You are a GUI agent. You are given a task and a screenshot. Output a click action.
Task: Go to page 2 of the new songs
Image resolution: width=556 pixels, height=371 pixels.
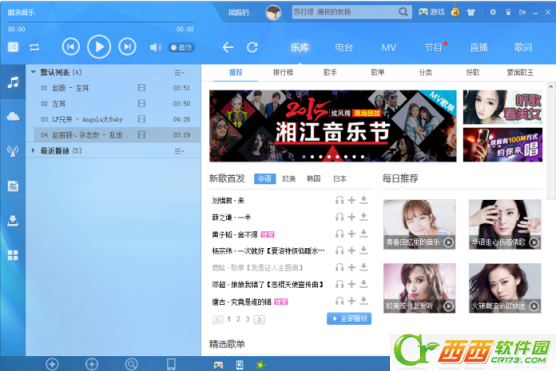[x=238, y=319]
